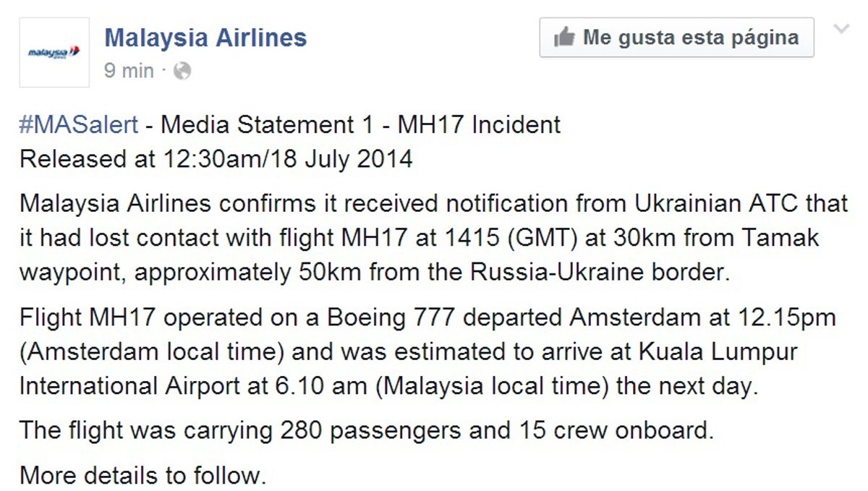Viewport: 868px width, 491px height.
Task: Click the "9 min" post timestamp
Action: [x=129, y=71]
